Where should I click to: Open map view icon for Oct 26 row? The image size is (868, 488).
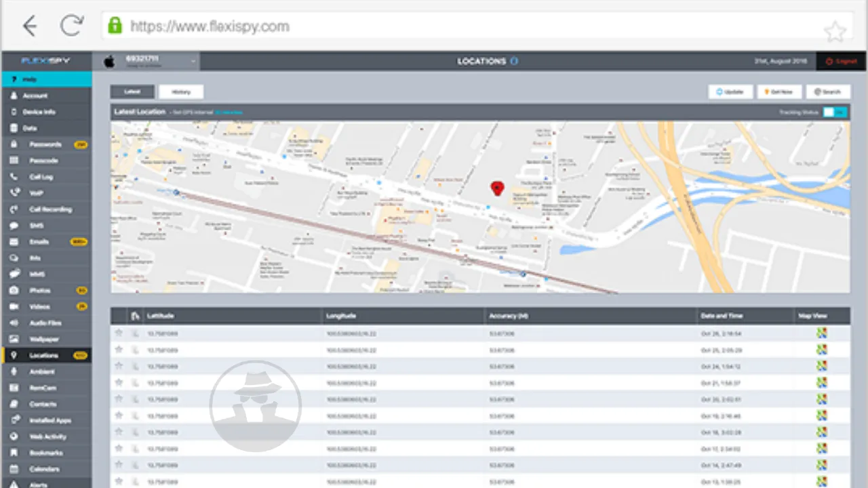[822, 333]
